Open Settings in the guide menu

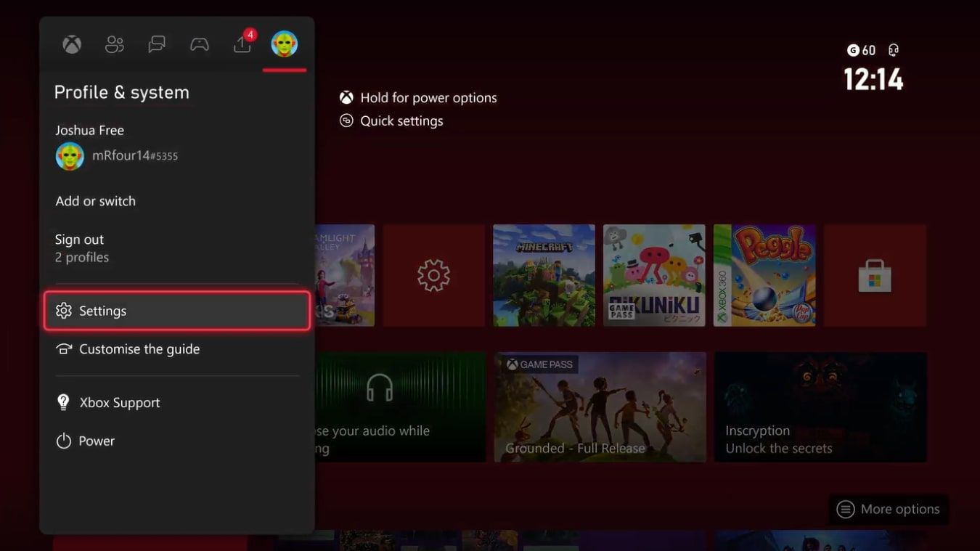click(x=177, y=311)
